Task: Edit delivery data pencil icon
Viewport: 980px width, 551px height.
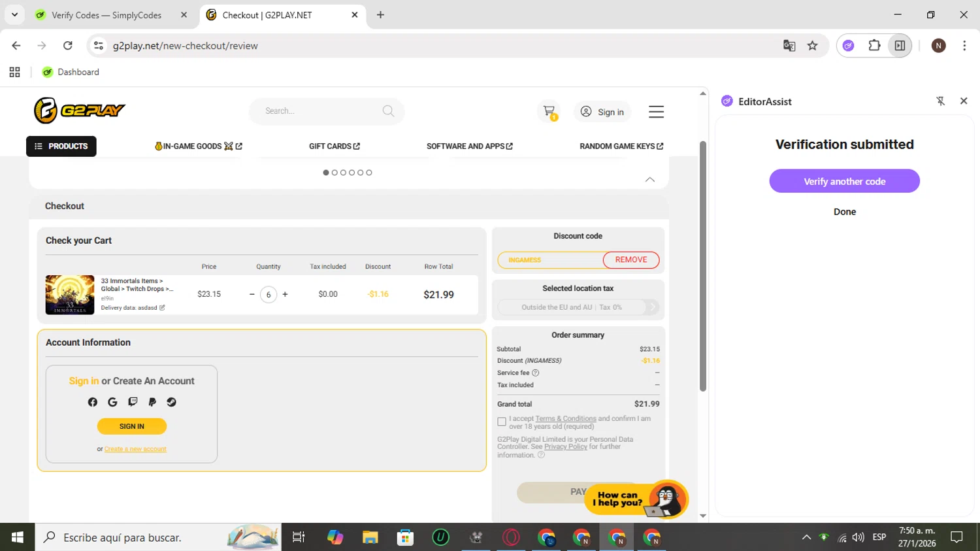Action: [162, 308]
